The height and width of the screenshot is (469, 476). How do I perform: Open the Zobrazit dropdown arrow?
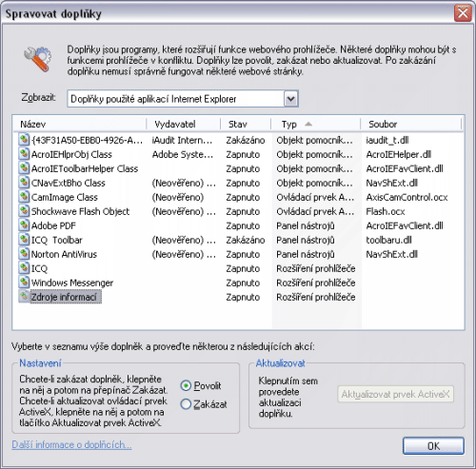tap(290, 99)
